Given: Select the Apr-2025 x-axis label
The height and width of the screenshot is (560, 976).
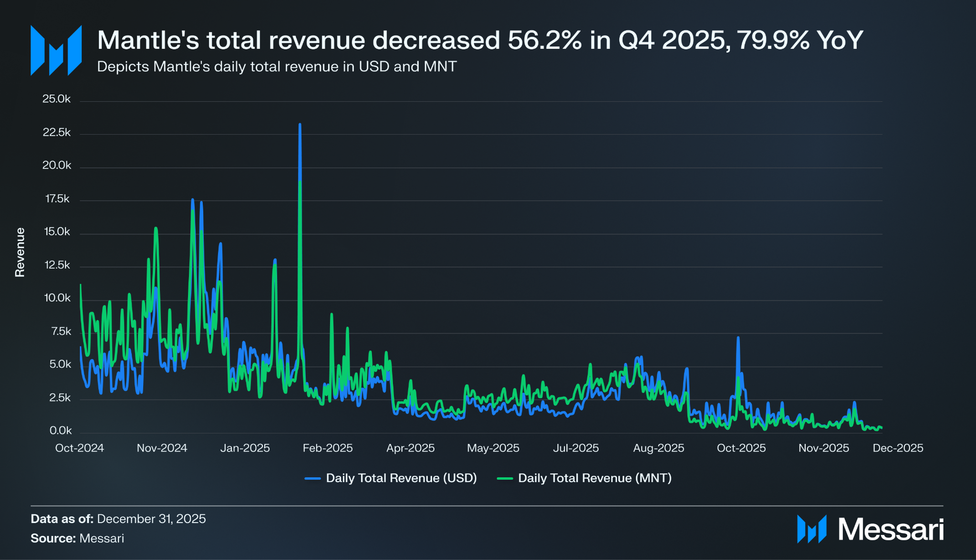Looking at the screenshot, I should 410,448.
